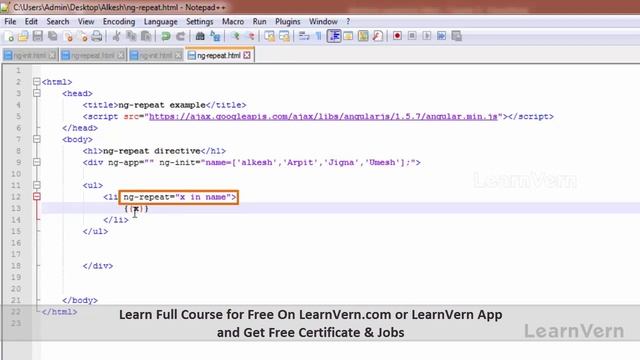Click the Zoom In toolbar icon
The image size is (640, 360).
tap(236, 36)
